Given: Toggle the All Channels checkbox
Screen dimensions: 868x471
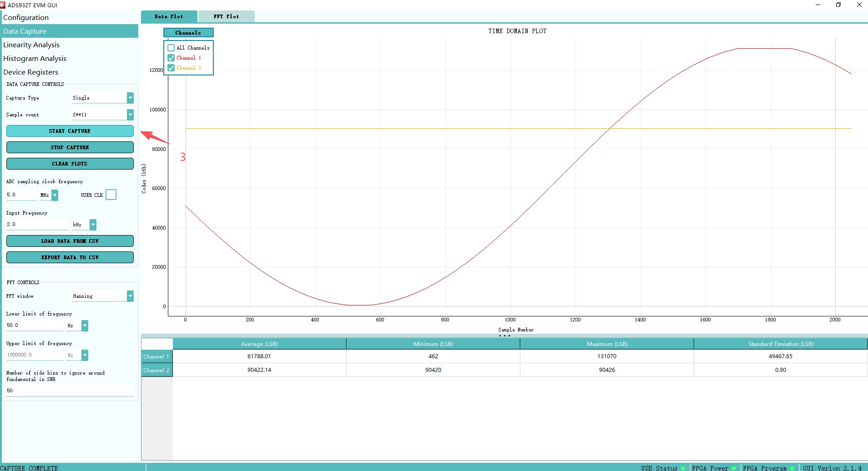Looking at the screenshot, I should [172, 48].
